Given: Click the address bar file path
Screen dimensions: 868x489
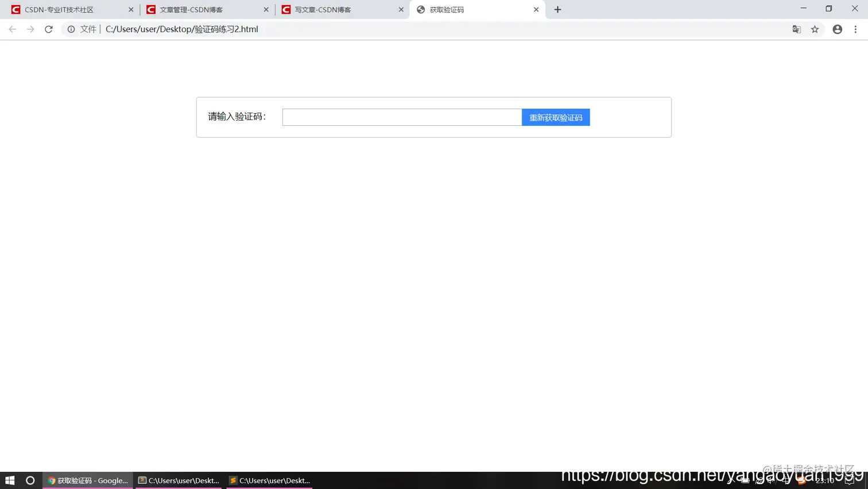Looking at the screenshot, I should (182, 29).
